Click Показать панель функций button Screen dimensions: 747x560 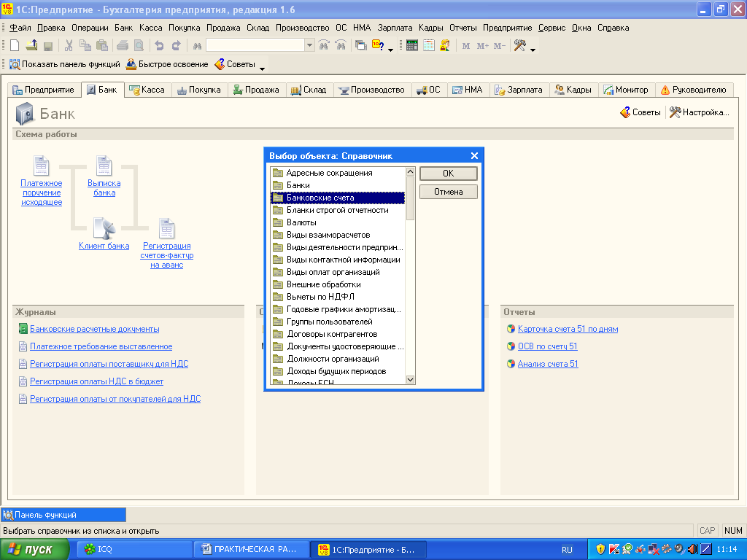[x=65, y=64]
